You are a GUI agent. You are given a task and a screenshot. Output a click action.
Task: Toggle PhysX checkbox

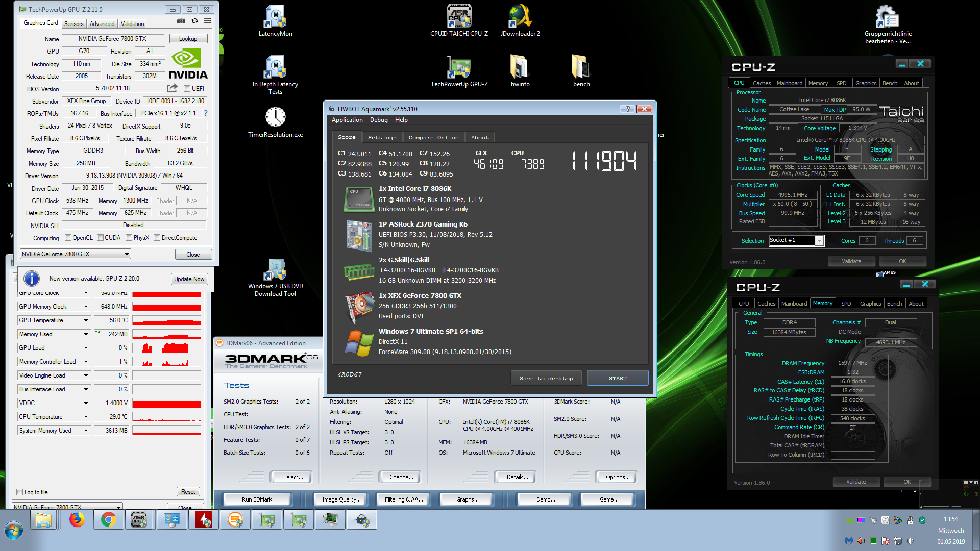coord(129,238)
